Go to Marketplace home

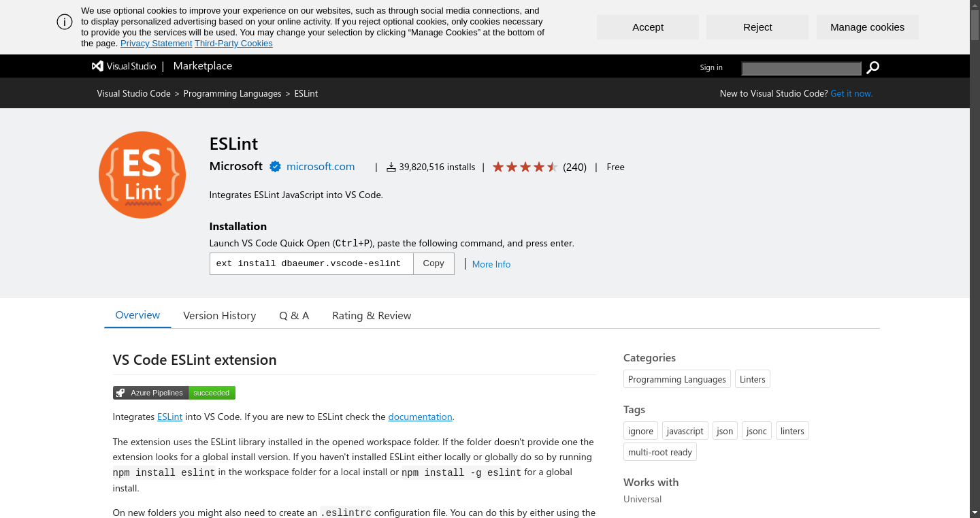[203, 66]
